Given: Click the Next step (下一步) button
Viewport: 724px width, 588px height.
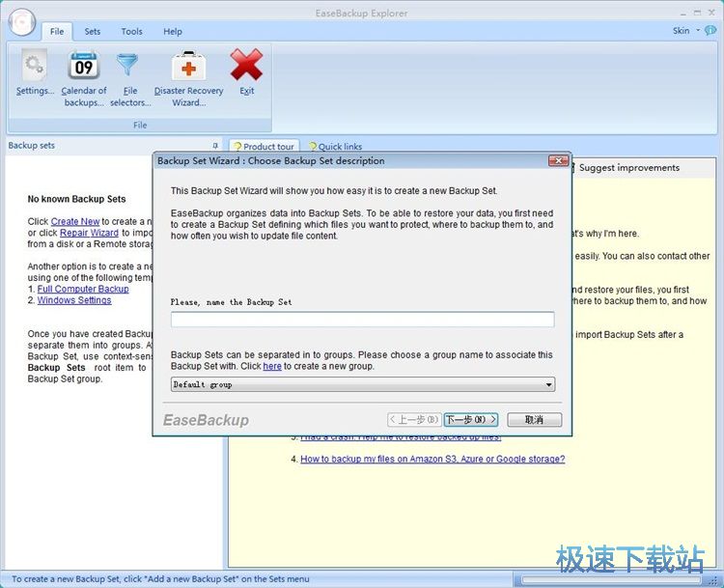Looking at the screenshot, I should (x=470, y=419).
